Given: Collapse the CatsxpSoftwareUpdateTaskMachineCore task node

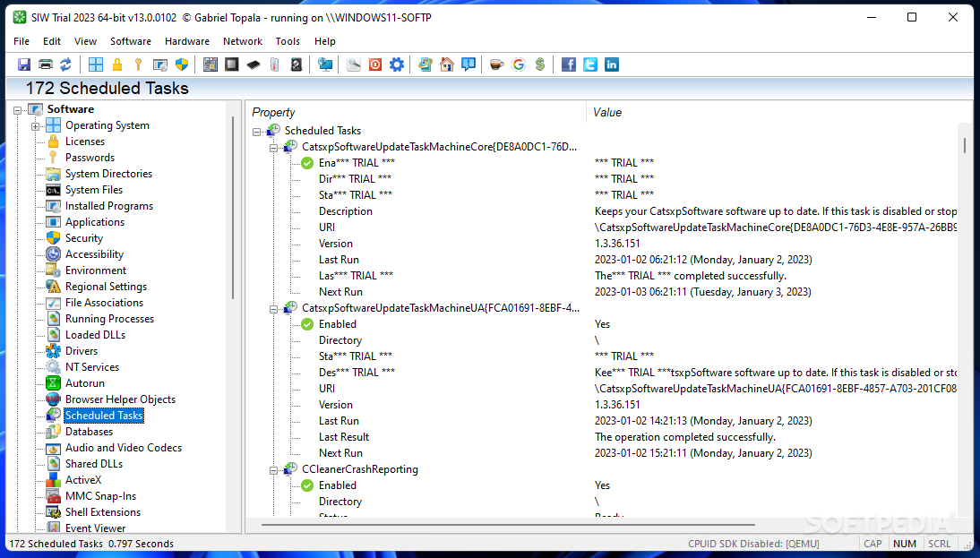Looking at the screenshot, I should tap(273, 148).
